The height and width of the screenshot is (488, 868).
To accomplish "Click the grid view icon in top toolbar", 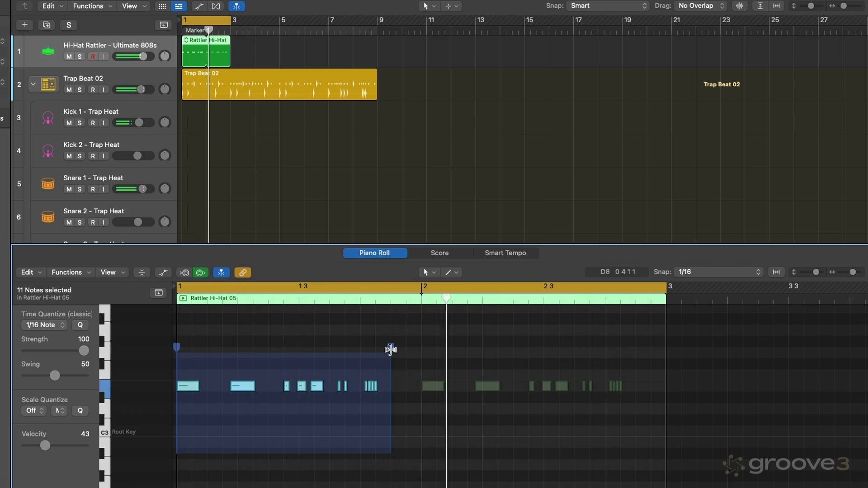I will click(x=162, y=6).
